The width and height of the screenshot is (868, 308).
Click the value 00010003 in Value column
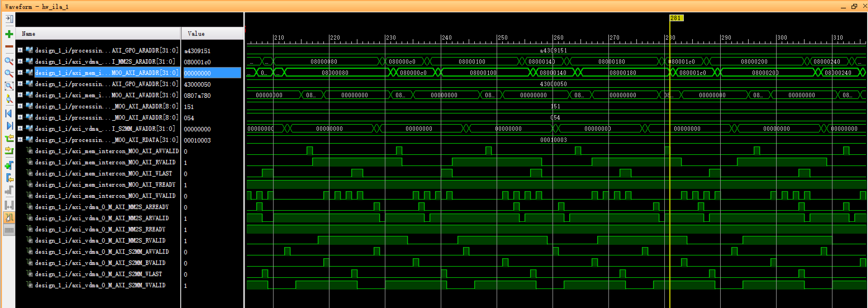[197, 140]
